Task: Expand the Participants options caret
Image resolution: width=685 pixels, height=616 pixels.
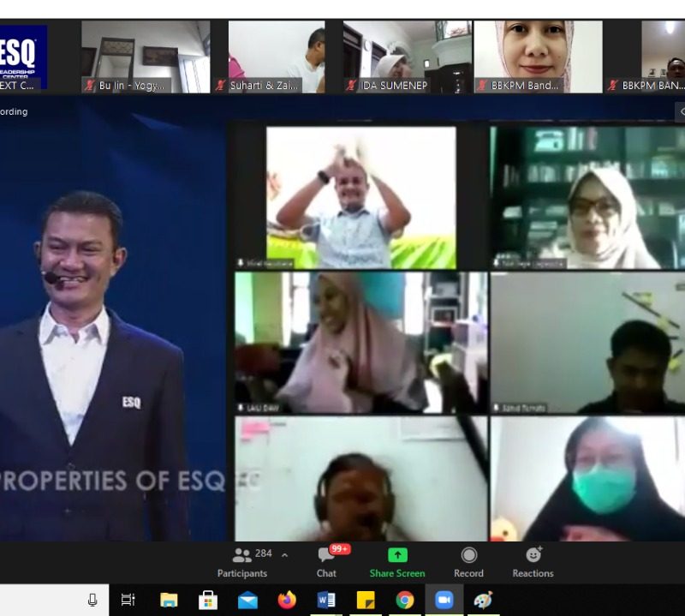Action: pyautogui.click(x=284, y=555)
